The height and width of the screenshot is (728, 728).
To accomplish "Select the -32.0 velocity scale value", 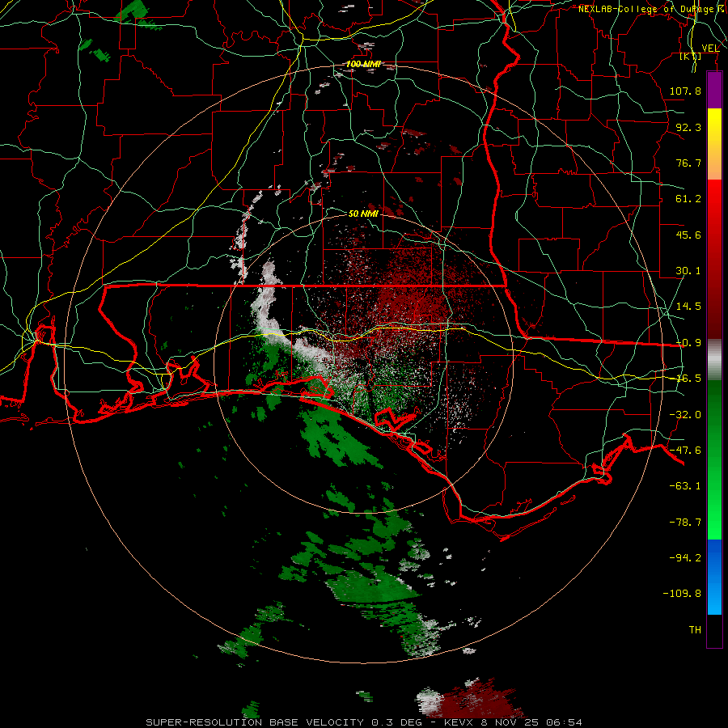I will coord(685,415).
